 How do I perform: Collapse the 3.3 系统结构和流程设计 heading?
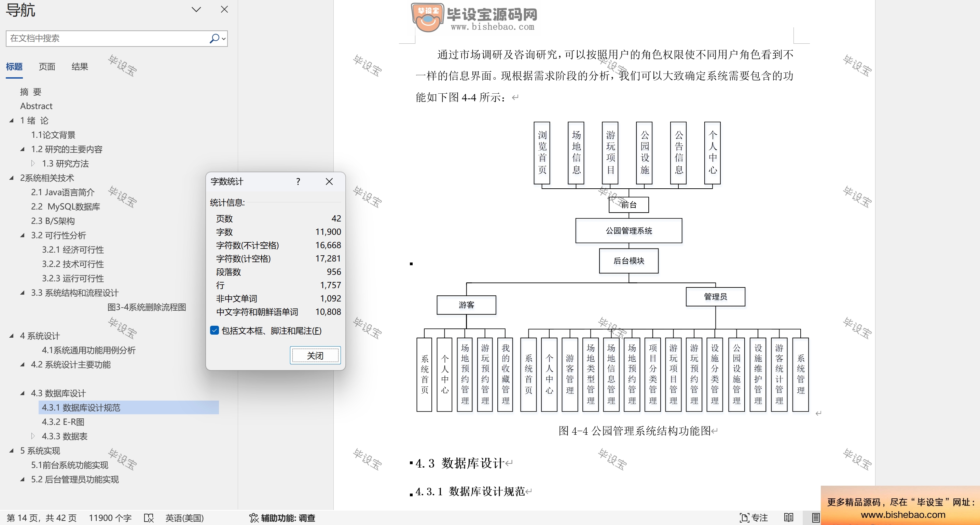(23, 293)
